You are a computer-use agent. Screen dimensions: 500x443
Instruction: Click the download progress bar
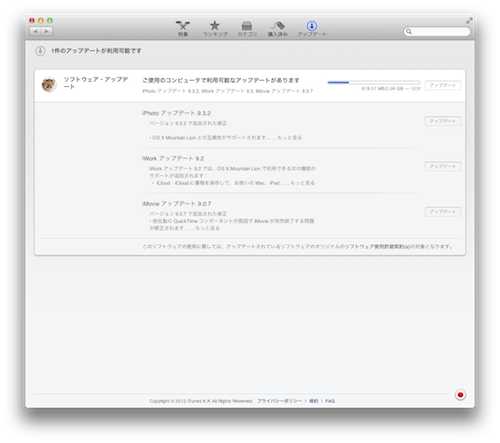(374, 82)
